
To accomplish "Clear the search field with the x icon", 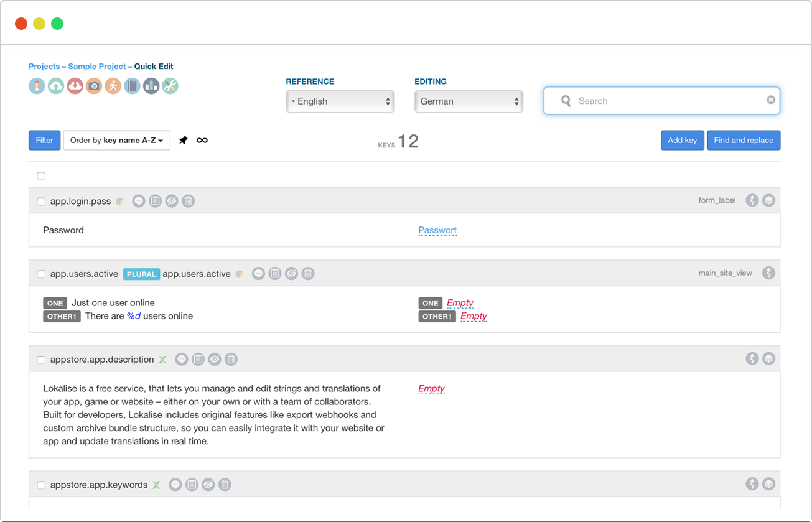I will coord(771,100).
